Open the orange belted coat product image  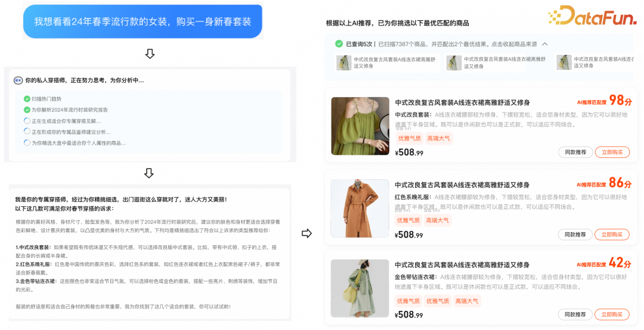pos(360,208)
